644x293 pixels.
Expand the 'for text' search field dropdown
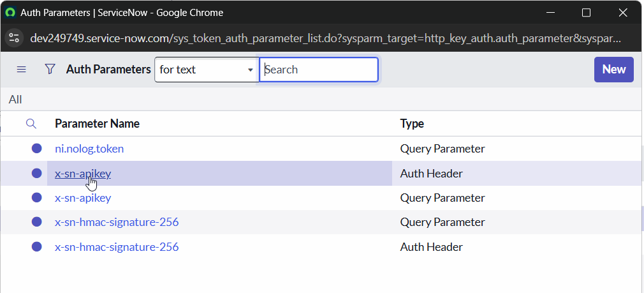[206, 70]
